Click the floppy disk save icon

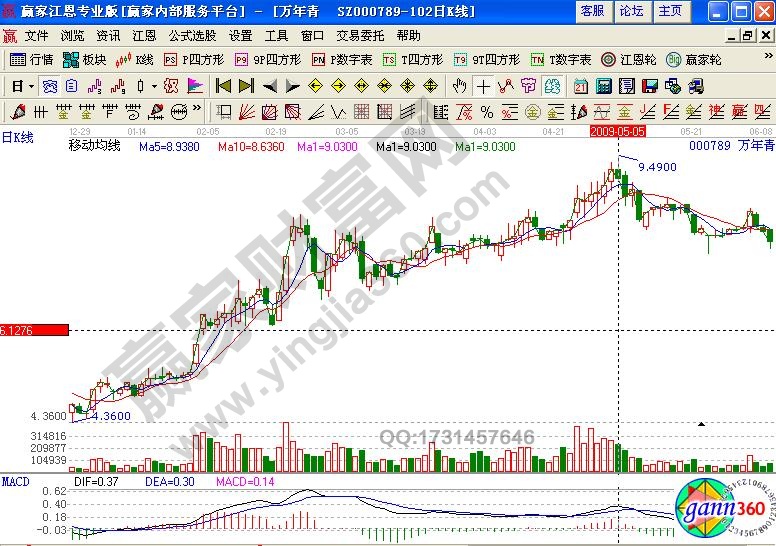[648, 85]
